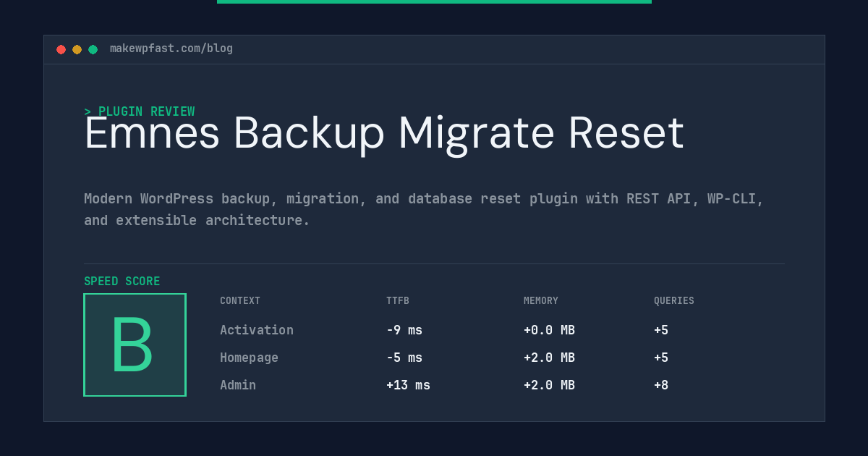The width and height of the screenshot is (868, 456).
Task: Select the Activation row label
Action: (257, 330)
